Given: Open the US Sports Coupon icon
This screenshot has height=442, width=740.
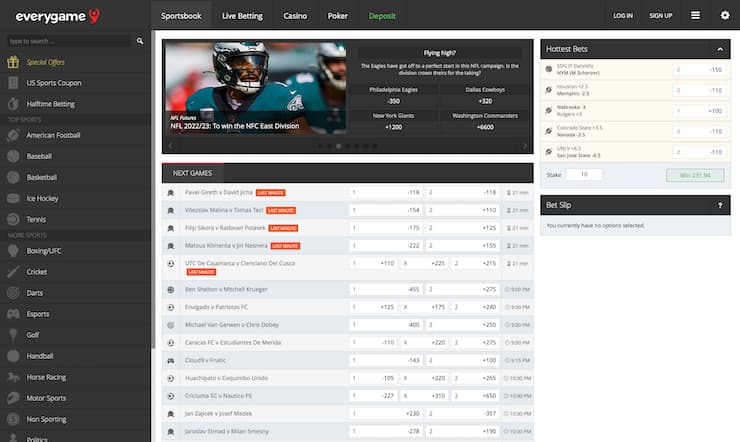Looking at the screenshot, I should pos(13,83).
